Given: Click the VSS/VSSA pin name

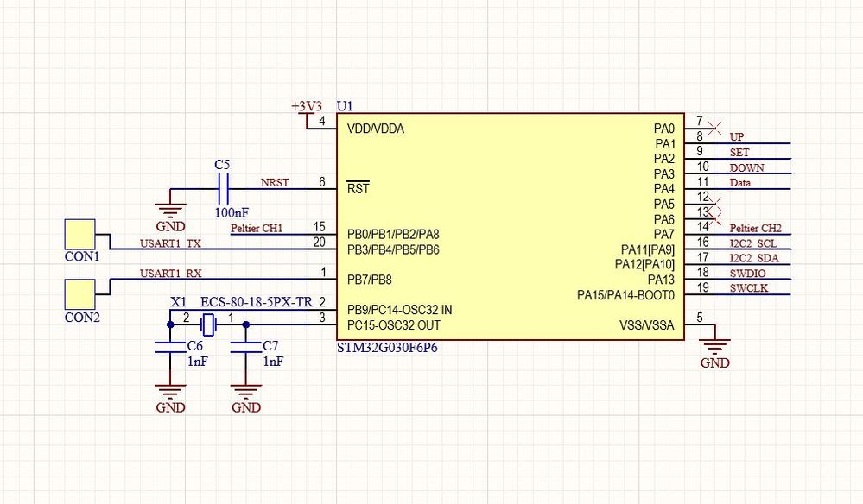Looking at the screenshot, I should [647, 325].
